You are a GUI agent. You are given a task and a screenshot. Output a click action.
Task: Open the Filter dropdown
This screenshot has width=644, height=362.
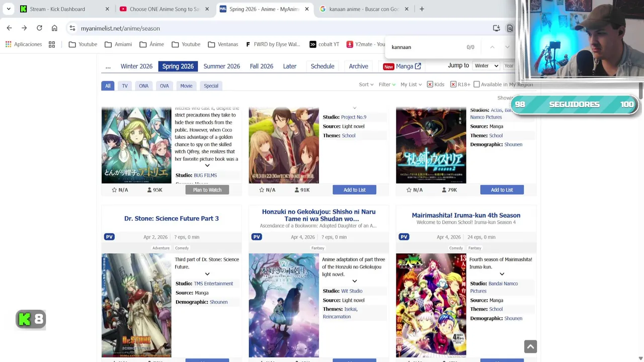(x=387, y=84)
